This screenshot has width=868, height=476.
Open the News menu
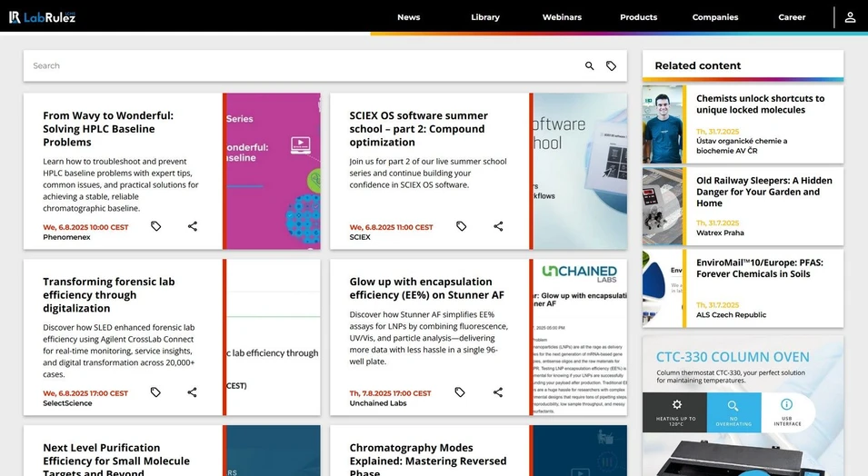(408, 17)
